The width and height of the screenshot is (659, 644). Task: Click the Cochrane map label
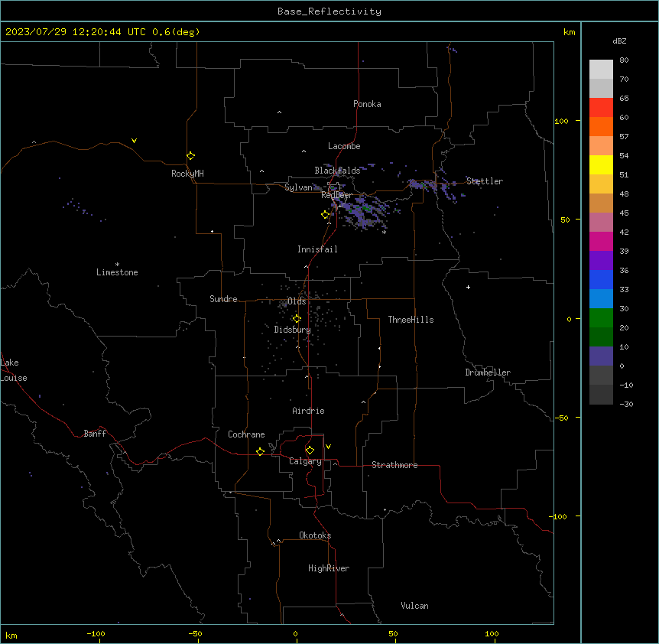click(x=246, y=434)
